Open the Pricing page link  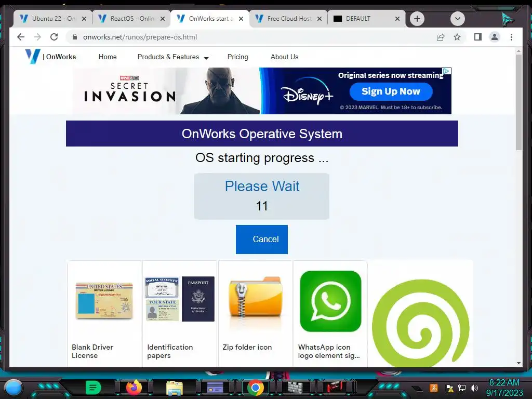(x=237, y=57)
